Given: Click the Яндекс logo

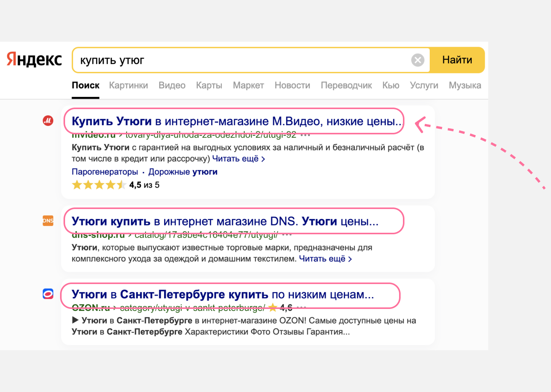Looking at the screenshot, I should [x=34, y=60].
